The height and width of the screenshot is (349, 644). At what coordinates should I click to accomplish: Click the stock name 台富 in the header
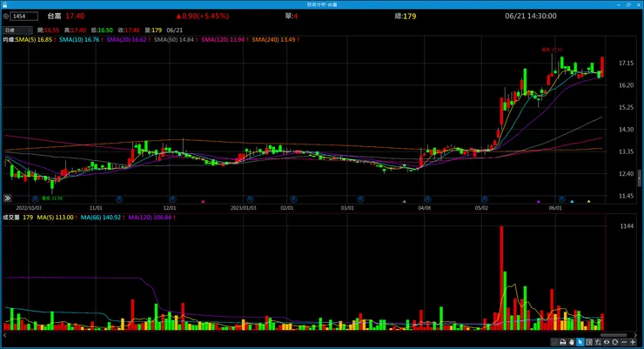(54, 16)
